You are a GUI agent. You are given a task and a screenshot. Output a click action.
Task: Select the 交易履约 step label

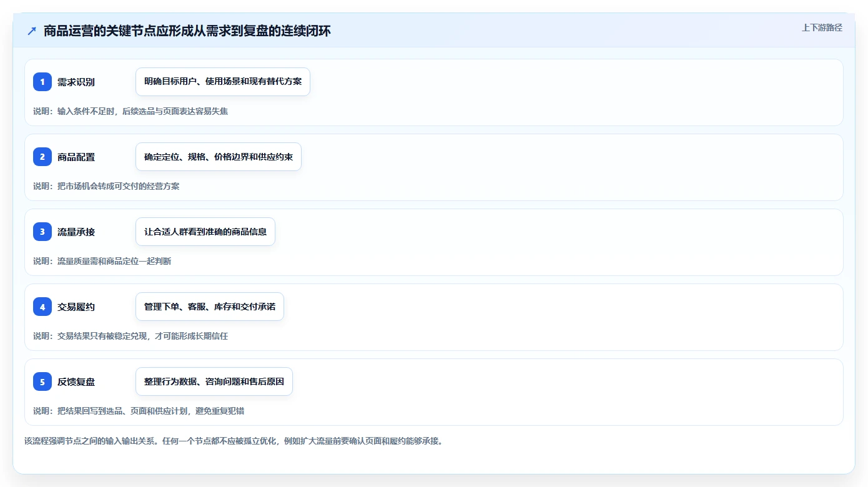coord(76,307)
